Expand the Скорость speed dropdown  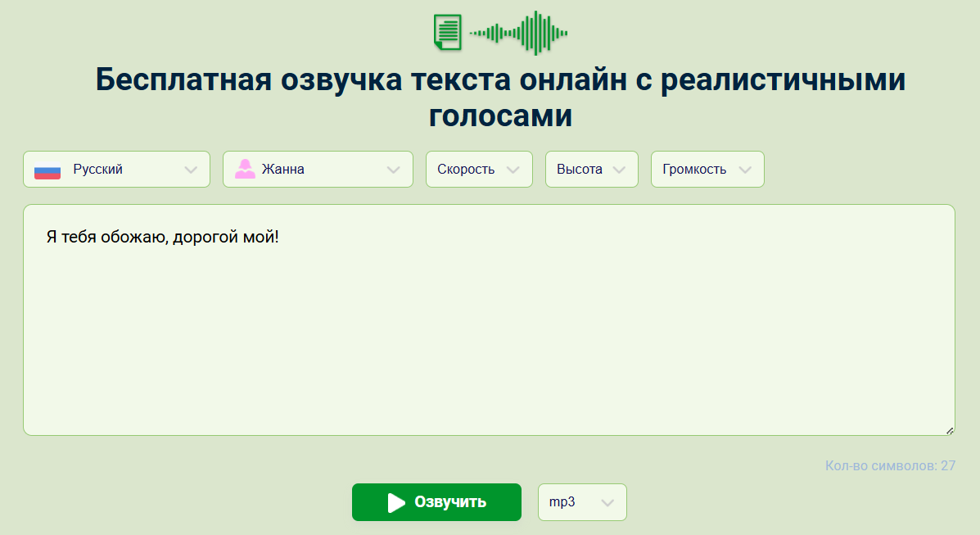(479, 170)
